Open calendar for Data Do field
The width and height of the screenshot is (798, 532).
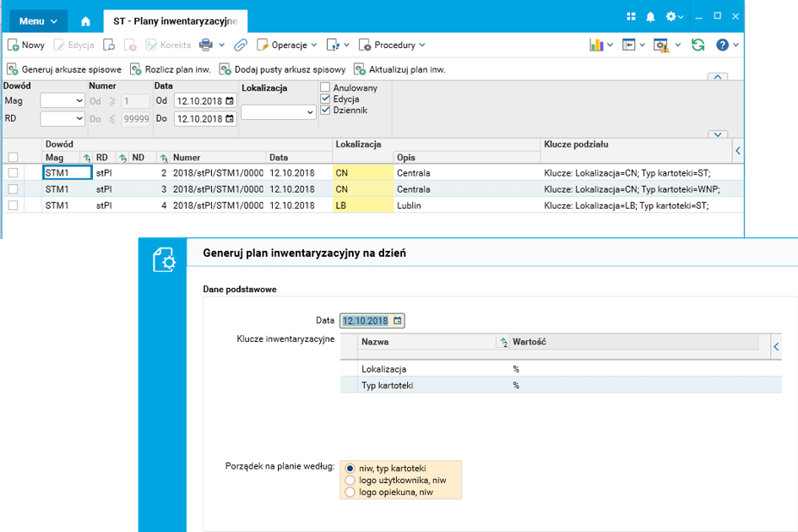230,118
